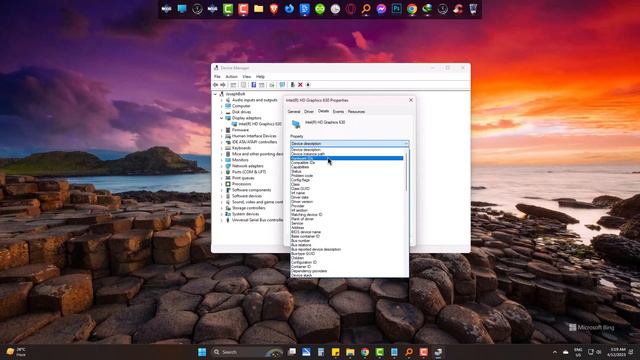Screen dimensions: 640x360
Task: Switch to the Resources tab in Properties
Action: click(356, 111)
